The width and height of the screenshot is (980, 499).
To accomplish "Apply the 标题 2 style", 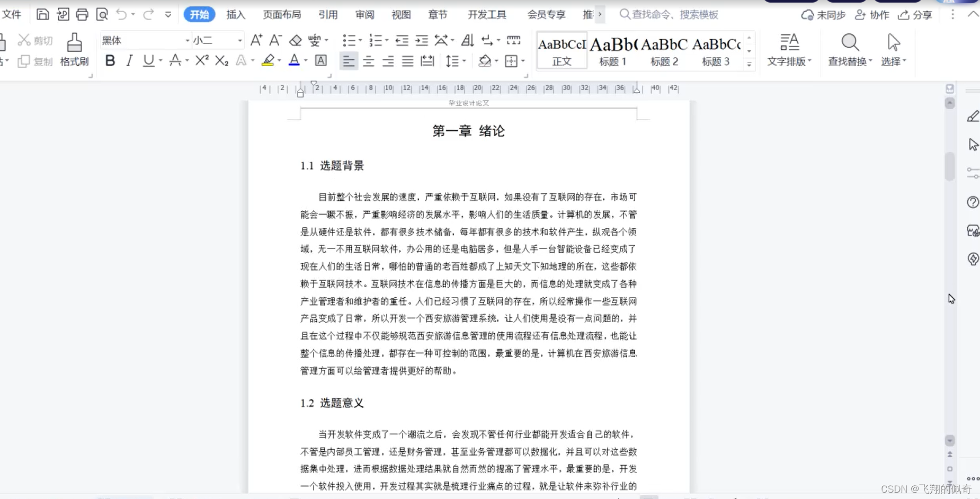I will point(664,51).
